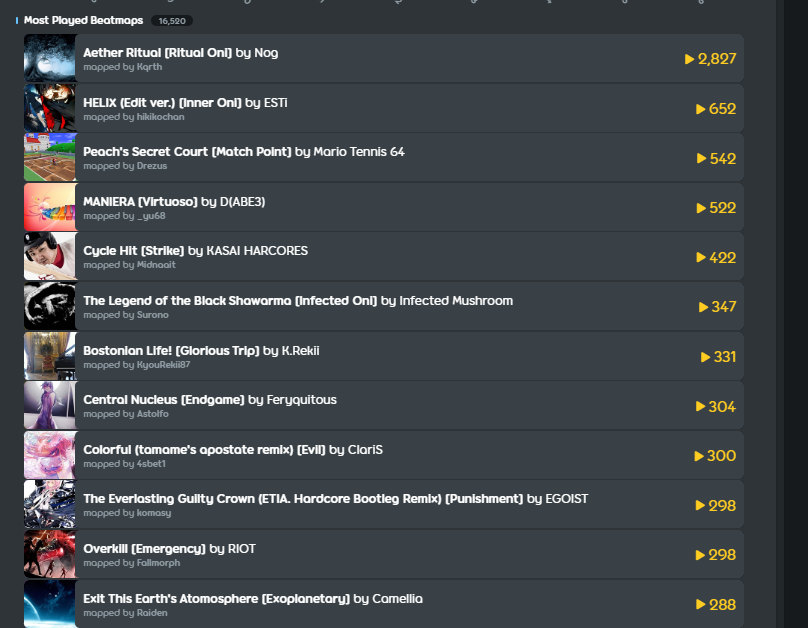Image resolution: width=808 pixels, height=628 pixels.
Task: Open mapper Raiden's profile
Action: (x=152, y=613)
